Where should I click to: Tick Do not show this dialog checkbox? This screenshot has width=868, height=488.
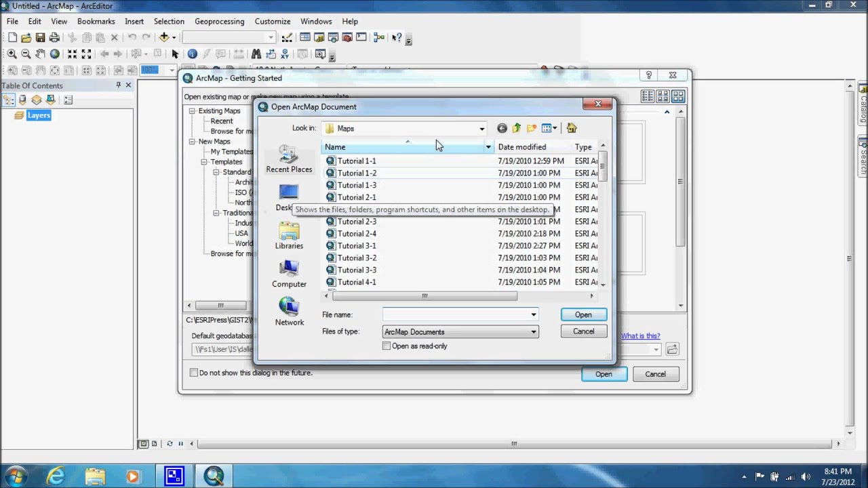[x=194, y=373]
